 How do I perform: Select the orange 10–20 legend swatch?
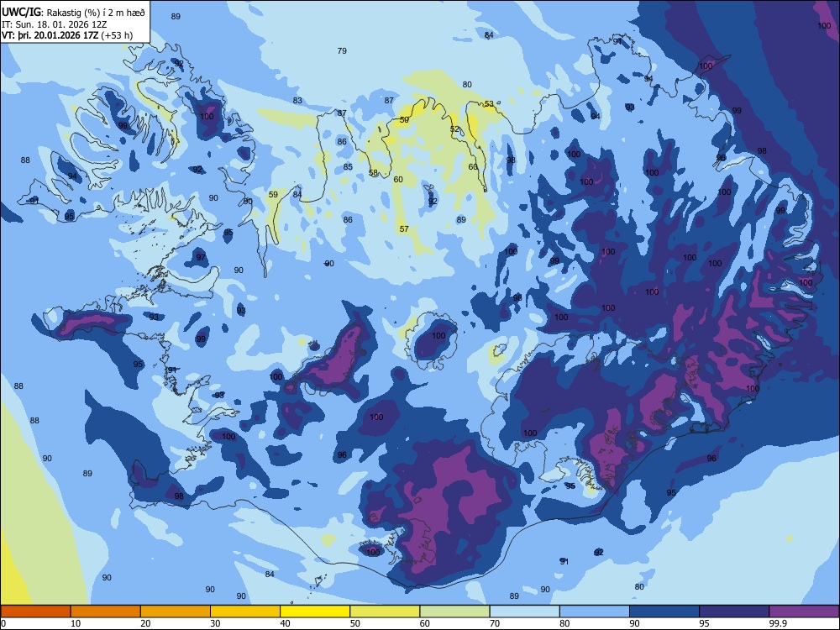106,612
